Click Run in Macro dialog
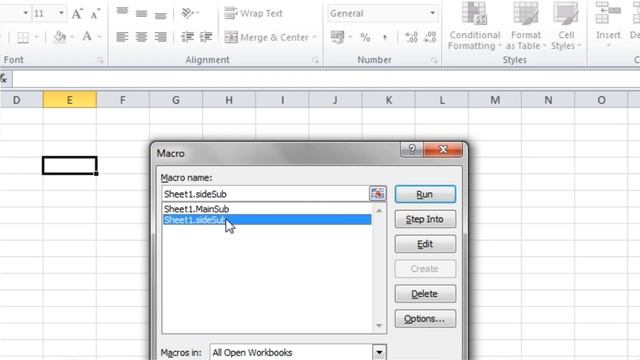This screenshot has height=360, width=640. coord(425,194)
